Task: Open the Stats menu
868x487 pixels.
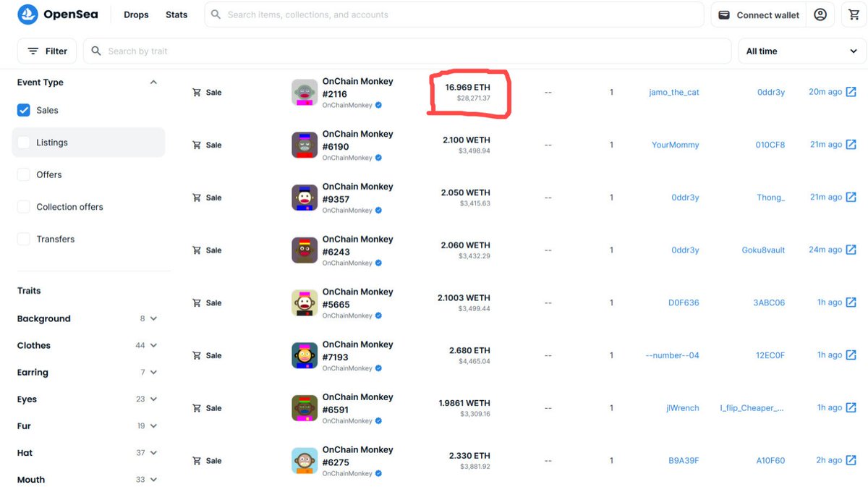Action: [176, 14]
